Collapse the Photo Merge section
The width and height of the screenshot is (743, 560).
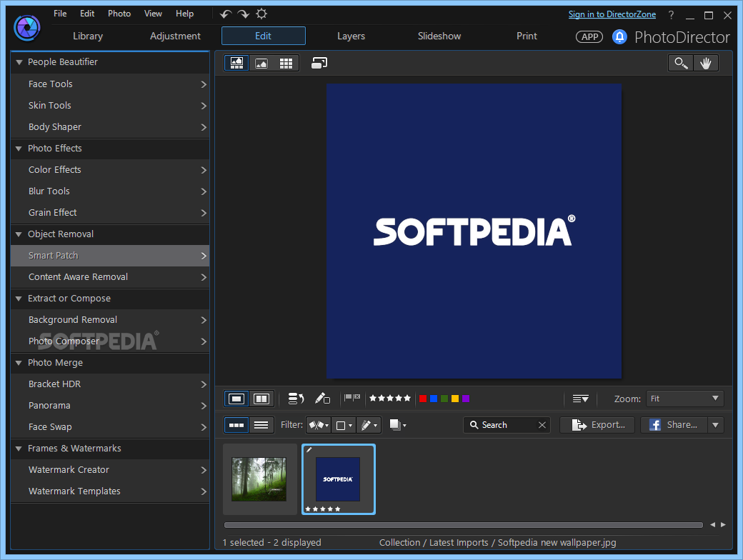click(x=19, y=363)
